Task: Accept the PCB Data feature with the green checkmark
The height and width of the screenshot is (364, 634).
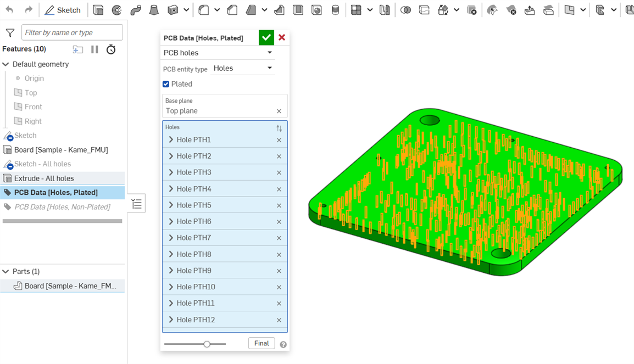Action: [266, 37]
